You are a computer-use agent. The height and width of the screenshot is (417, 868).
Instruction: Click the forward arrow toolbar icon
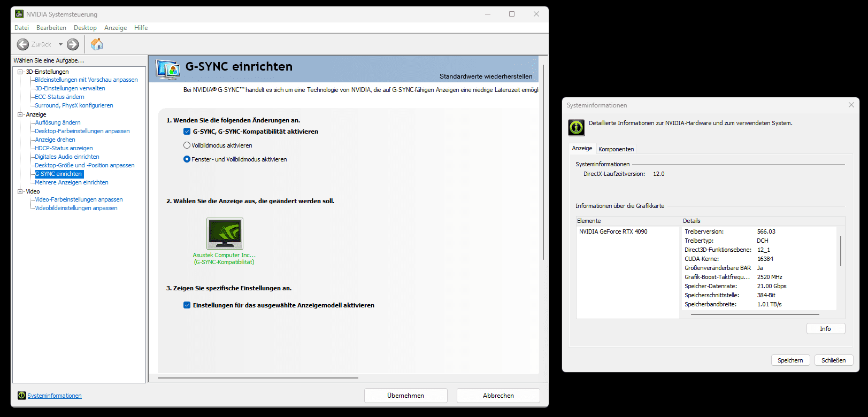click(73, 44)
